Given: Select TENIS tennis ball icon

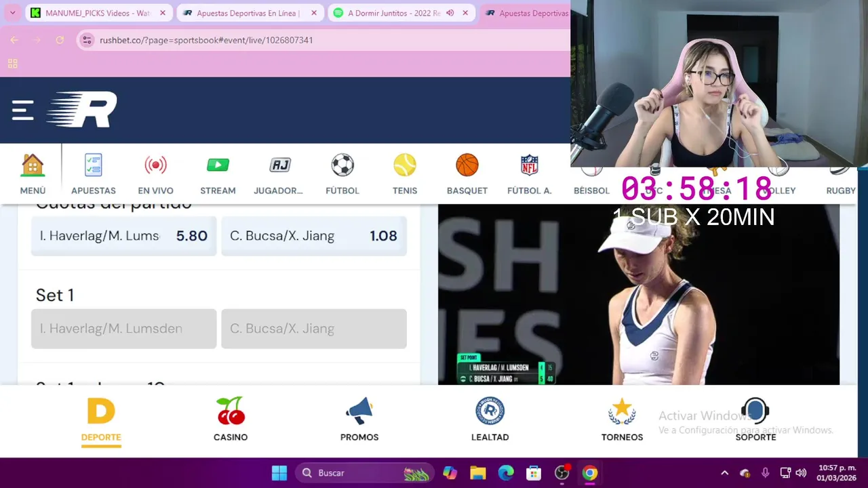Looking at the screenshot, I should pyautogui.click(x=405, y=174).
